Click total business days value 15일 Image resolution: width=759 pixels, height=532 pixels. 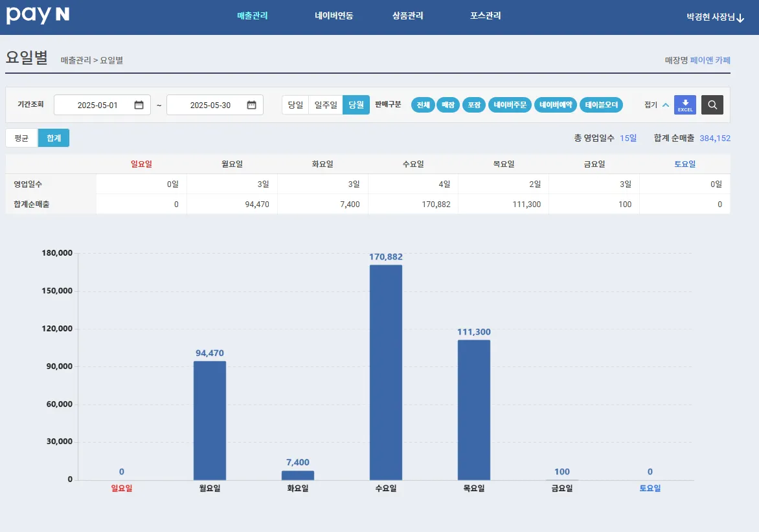(628, 139)
